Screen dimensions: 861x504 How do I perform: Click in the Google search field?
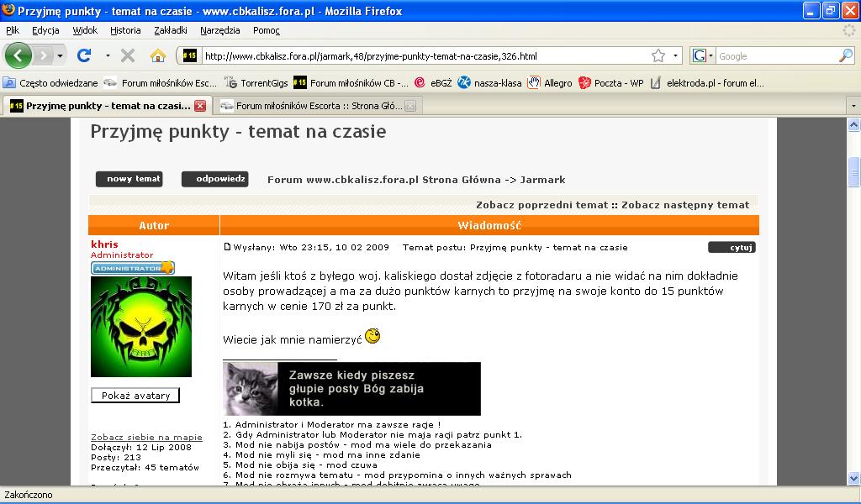(x=774, y=55)
